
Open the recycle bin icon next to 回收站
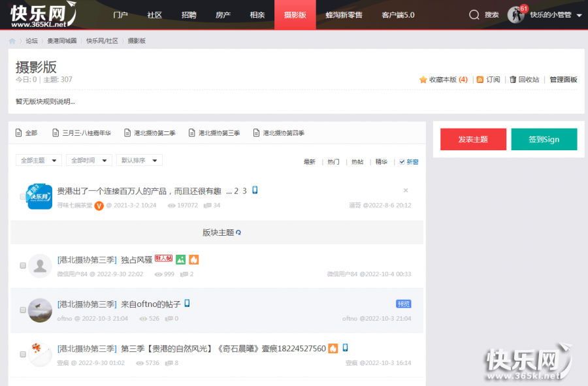point(513,80)
